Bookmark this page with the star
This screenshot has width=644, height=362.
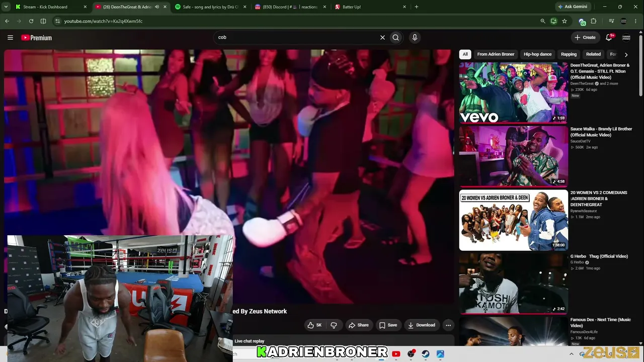click(x=565, y=21)
